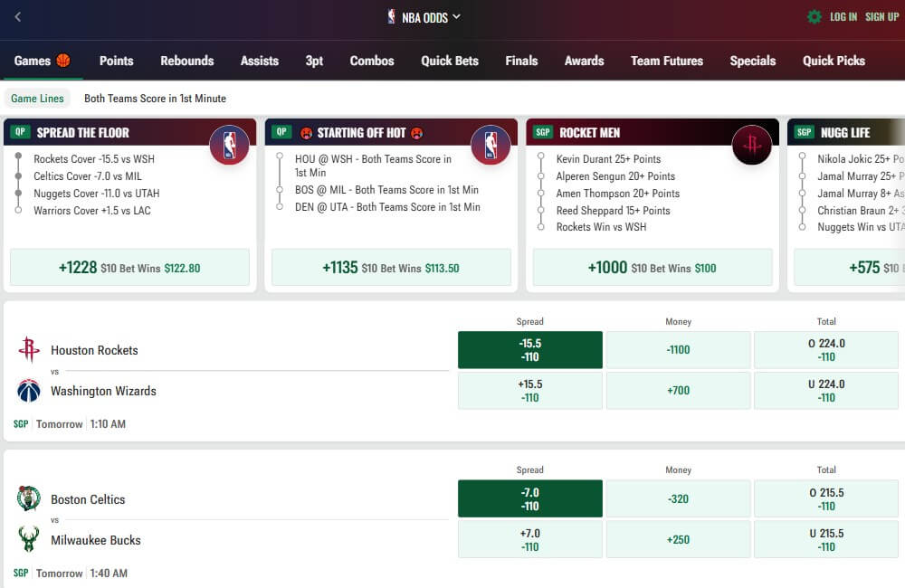Select the Wizards +700 moneyline

678,392
